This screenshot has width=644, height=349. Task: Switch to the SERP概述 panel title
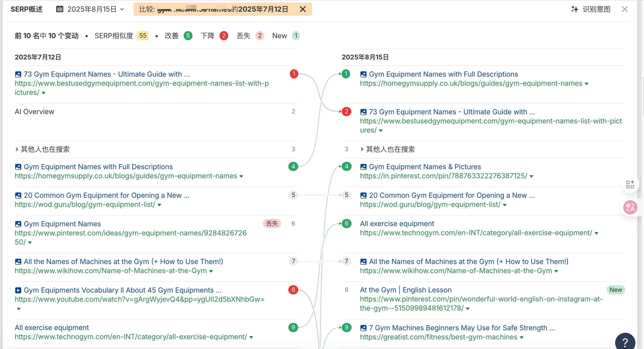coord(27,9)
